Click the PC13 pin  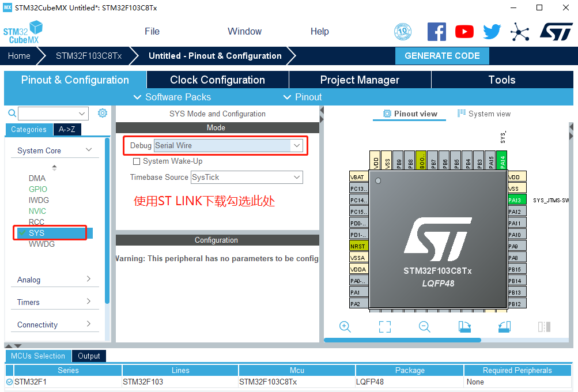pyautogui.click(x=358, y=189)
